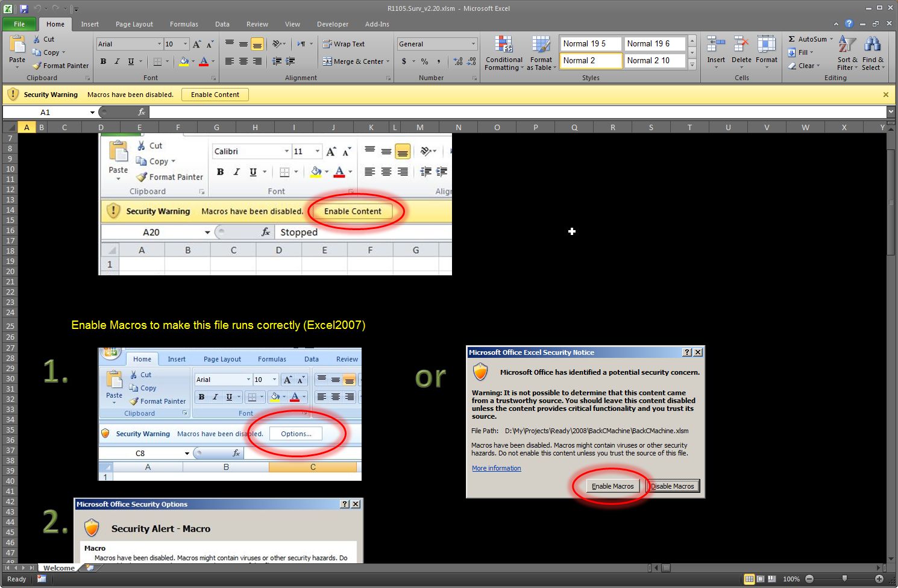This screenshot has width=898, height=588.
Task: Open the Format cells menu icon
Action: (767, 45)
